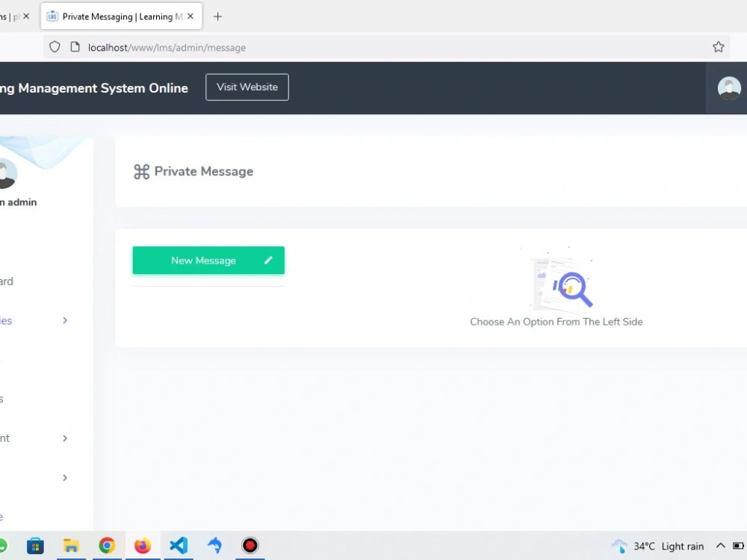Close the first partially visible tab
This screenshot has width=747, height=560.
(26, 16)
